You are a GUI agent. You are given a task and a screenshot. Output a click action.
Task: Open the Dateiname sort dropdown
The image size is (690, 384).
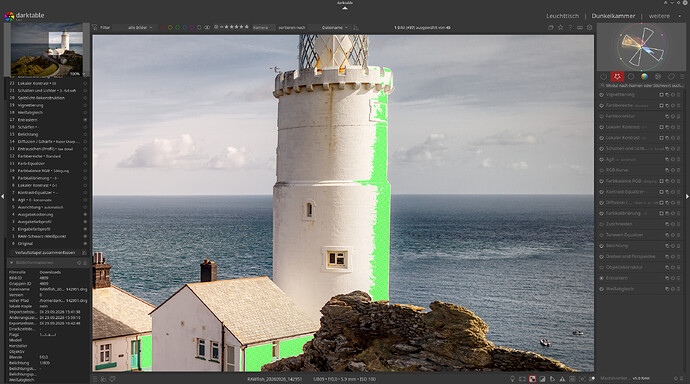[x=334, y=27]
